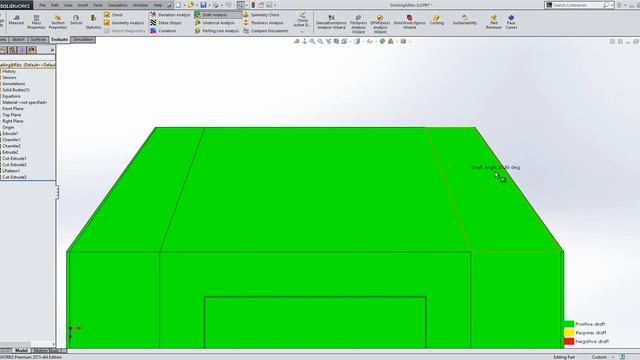640x360 pixels.
Task: Open the Sensor tool
Action: tap(76, 20)
